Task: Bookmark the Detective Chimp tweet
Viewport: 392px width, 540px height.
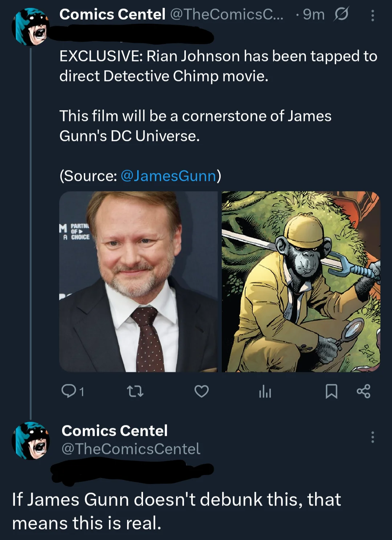Action: 331,391
